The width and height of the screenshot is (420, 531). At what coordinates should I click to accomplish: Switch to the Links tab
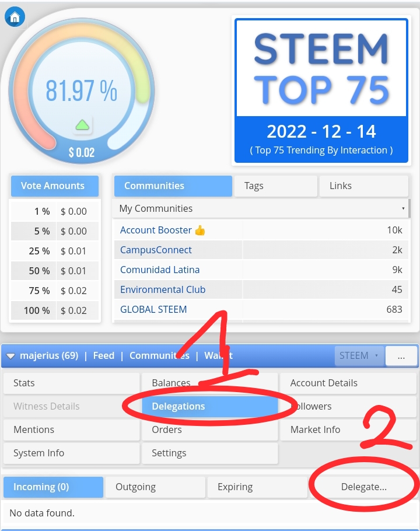363,186
